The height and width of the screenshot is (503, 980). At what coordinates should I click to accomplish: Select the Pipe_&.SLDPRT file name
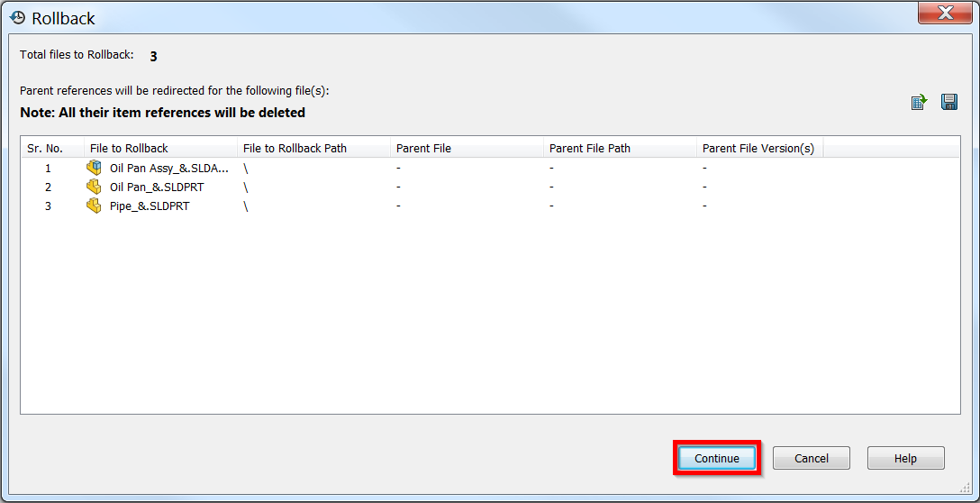click(x=150, y=206)
